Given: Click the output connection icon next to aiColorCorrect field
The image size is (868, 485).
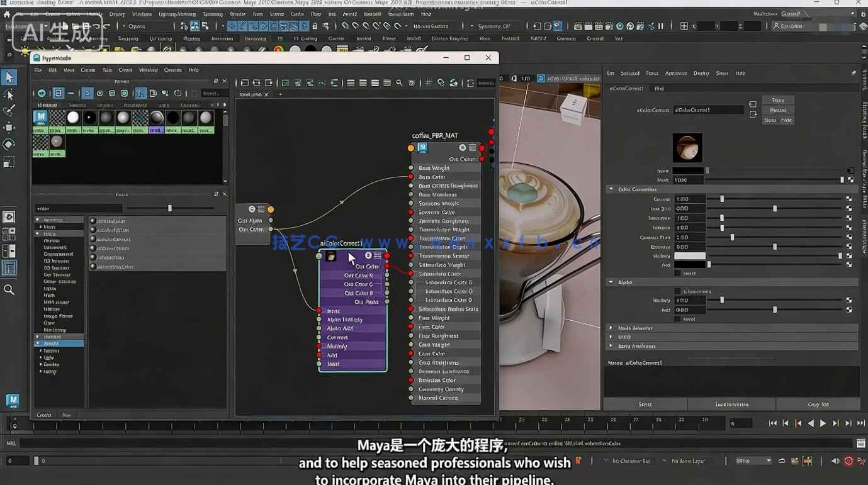Looking at the screenshot, I should [753, 114].
